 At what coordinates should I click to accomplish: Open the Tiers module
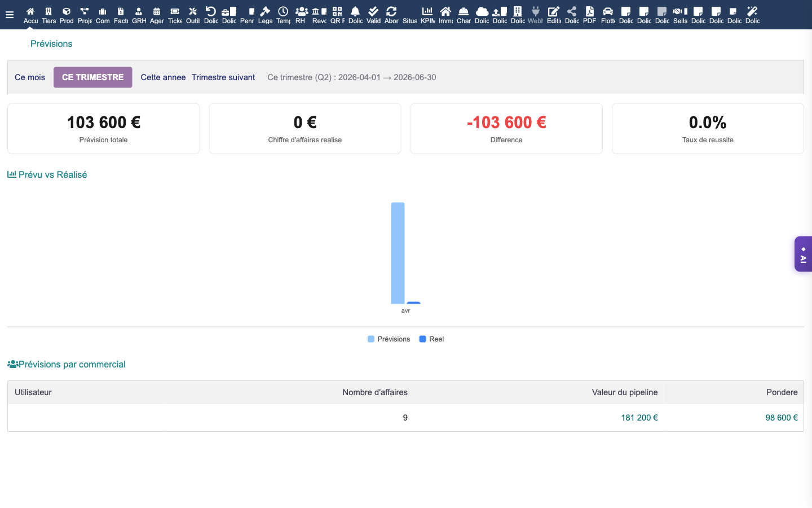[49, 15]
